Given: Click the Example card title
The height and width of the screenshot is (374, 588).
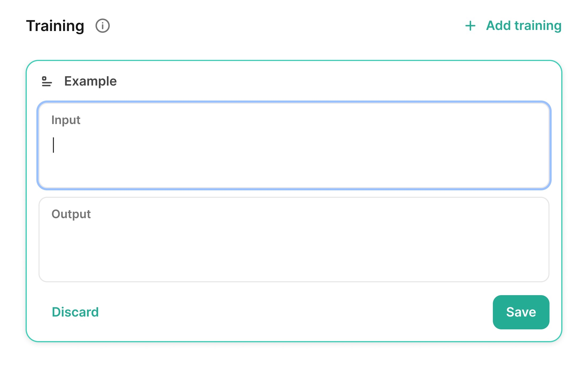Looking at the screenshot, I should click(90, 81).
